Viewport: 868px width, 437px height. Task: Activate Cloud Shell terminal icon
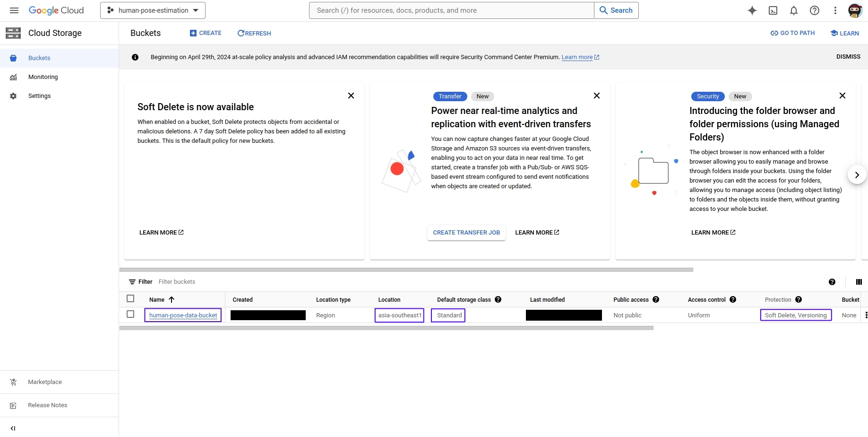773,10
